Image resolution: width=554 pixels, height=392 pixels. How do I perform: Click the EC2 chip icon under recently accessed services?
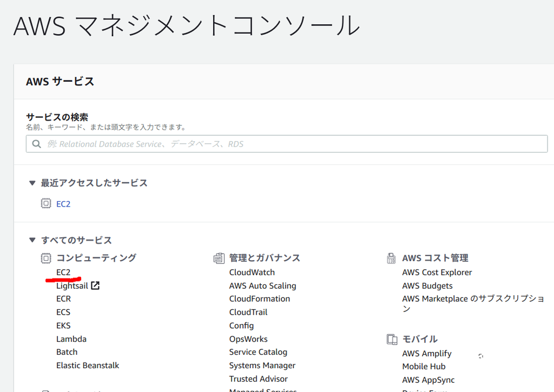click(x=46, y=203)
